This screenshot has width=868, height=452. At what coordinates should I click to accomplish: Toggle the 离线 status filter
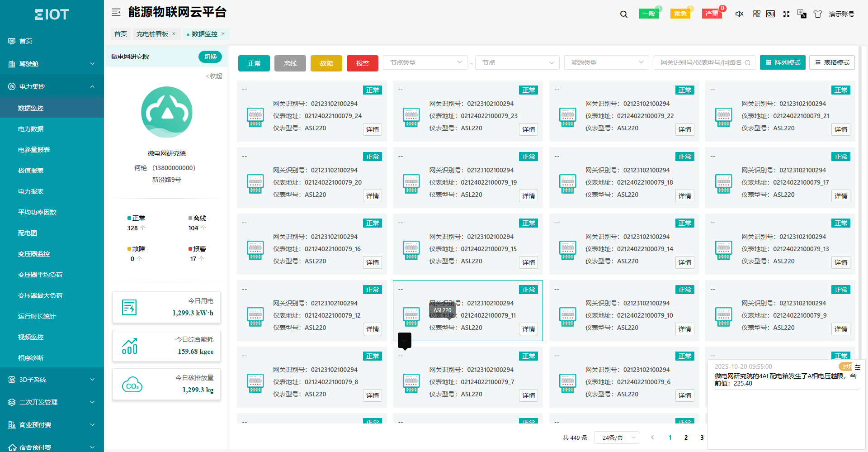tap(290, 63)
